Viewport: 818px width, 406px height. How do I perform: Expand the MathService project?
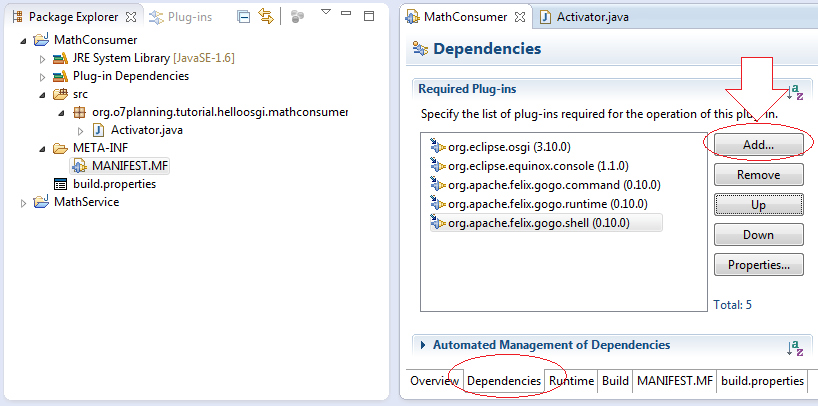point(23,203)
